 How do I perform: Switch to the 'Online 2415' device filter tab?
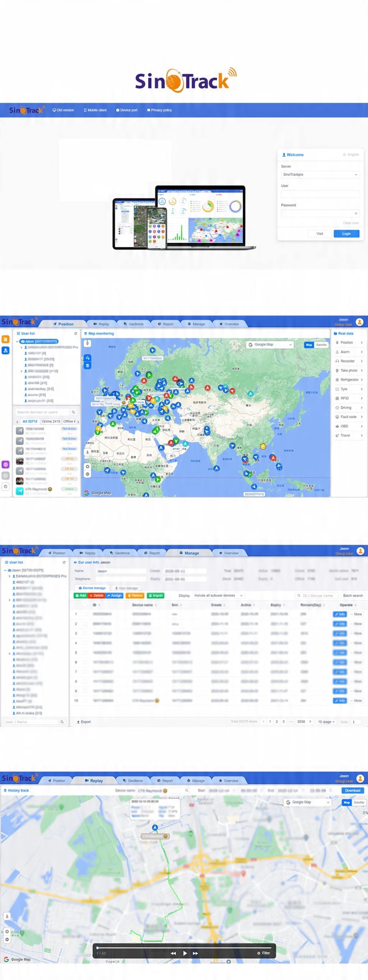51,421
